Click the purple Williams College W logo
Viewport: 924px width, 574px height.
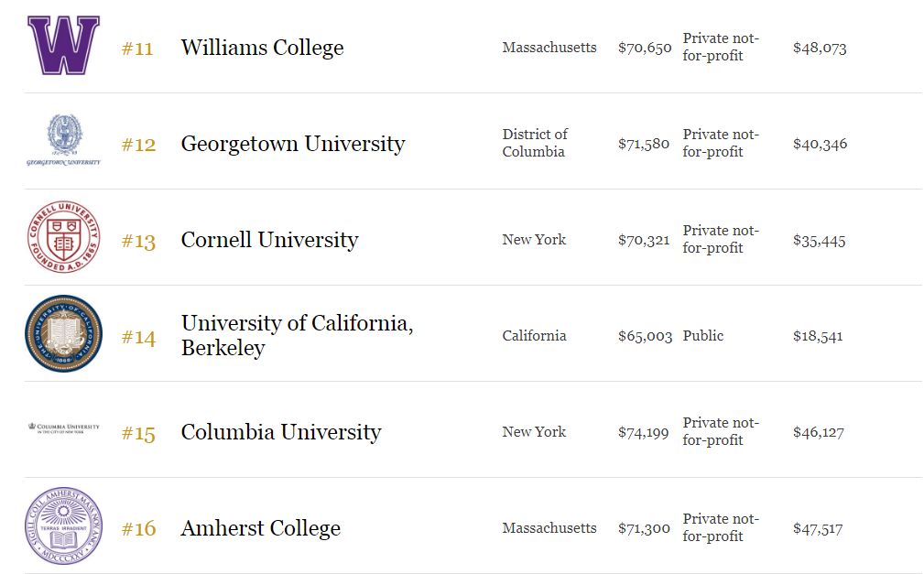click(x=63, y=46)
